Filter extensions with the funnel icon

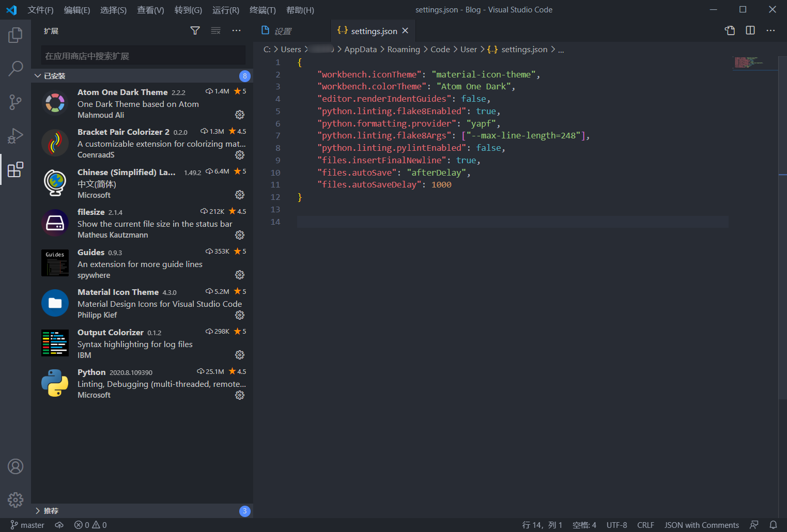(x=195, y=31)
